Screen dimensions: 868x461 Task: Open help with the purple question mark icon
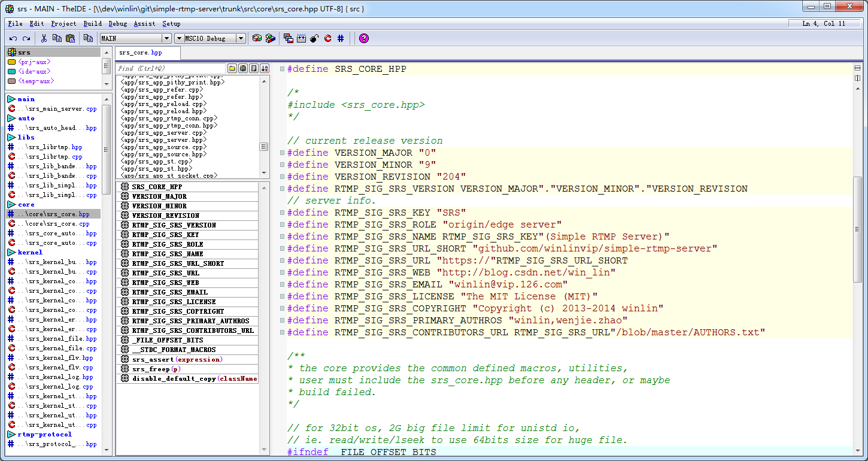click(364, 38)
